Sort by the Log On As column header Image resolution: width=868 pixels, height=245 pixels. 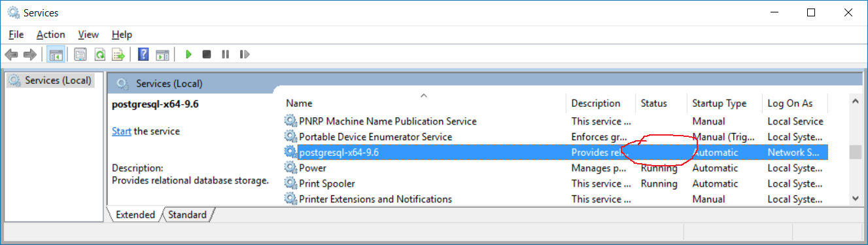[795, 103]
